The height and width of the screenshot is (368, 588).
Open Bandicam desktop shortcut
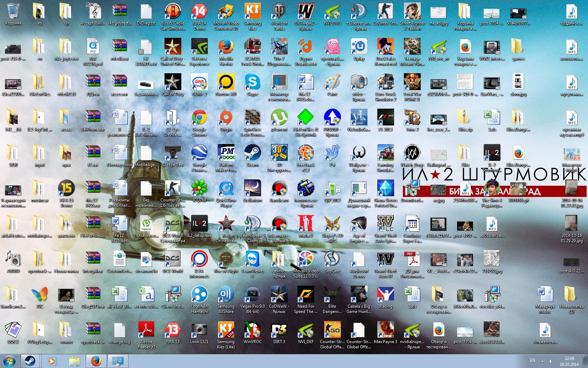pos(279,191)
